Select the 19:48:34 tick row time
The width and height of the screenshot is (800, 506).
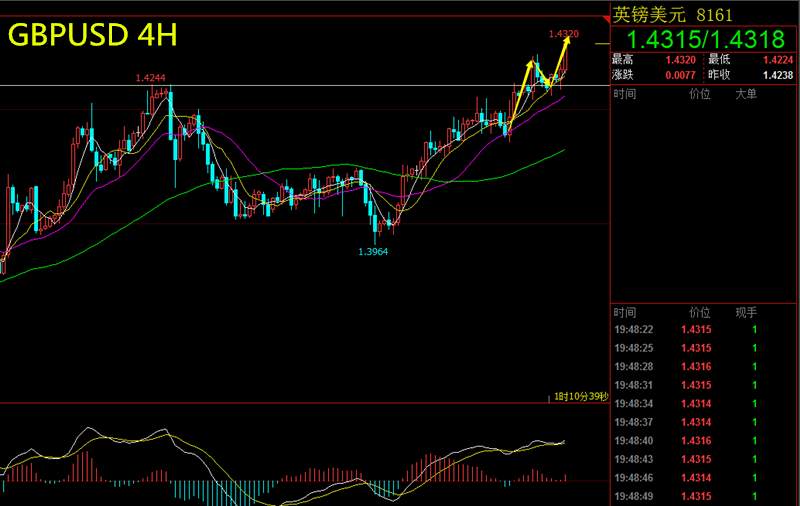[634, 403]
